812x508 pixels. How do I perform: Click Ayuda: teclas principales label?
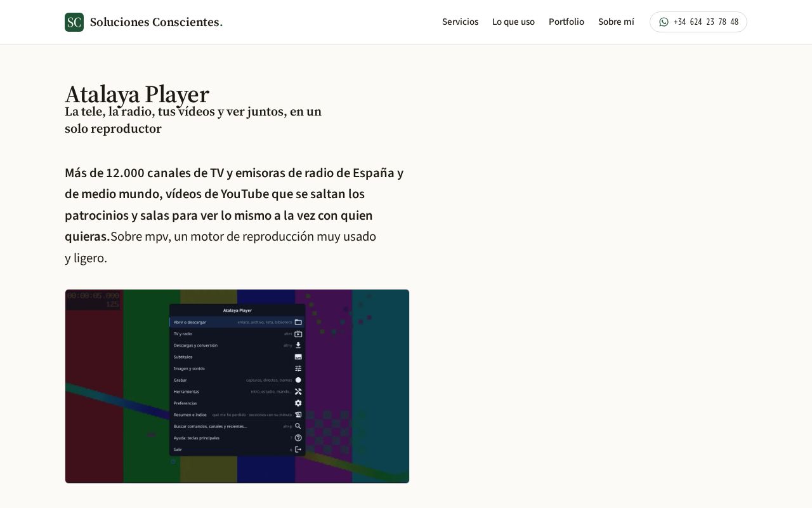(x=197, y=438)
